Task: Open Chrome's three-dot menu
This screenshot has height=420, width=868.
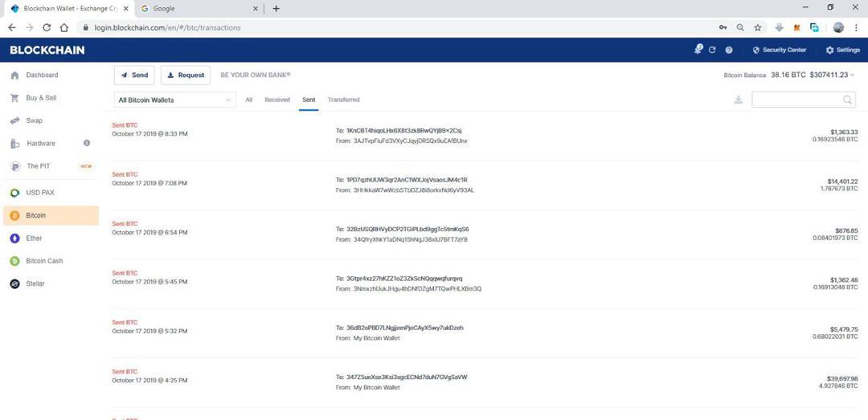Action: (x=856, y=27)
